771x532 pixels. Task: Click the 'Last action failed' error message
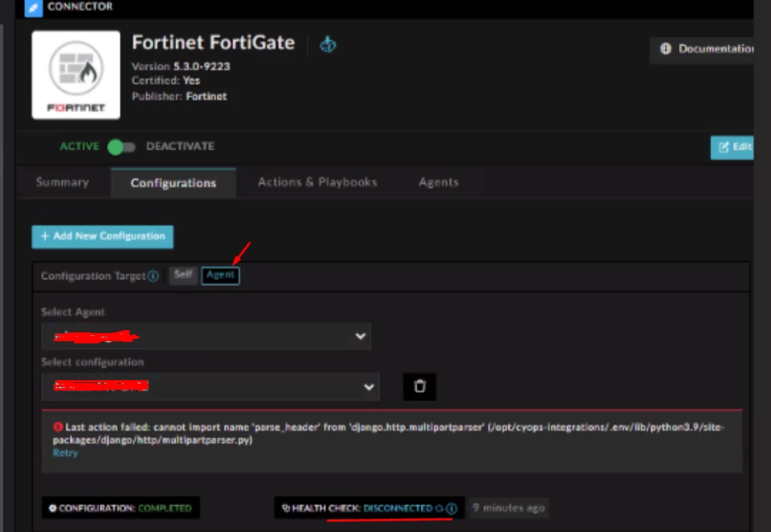388,433
